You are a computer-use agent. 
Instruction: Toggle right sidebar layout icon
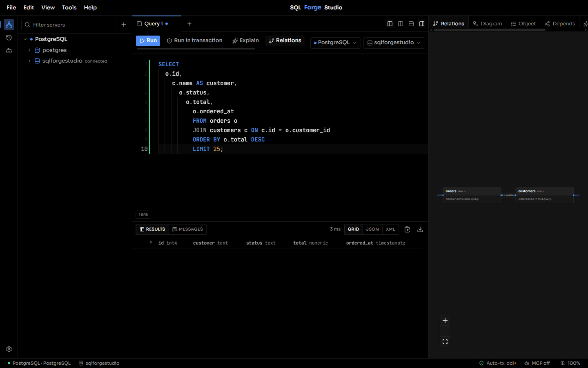coord(422,24)
